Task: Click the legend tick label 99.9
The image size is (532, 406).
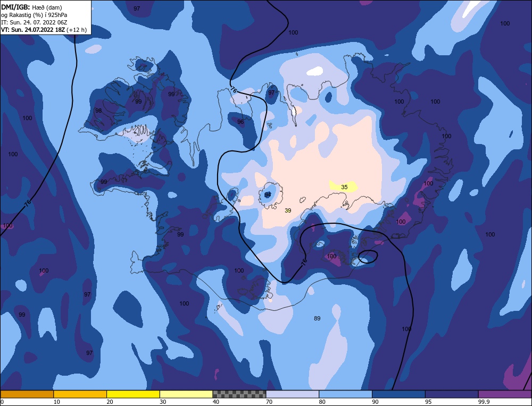Action: [x=483, y=402]
